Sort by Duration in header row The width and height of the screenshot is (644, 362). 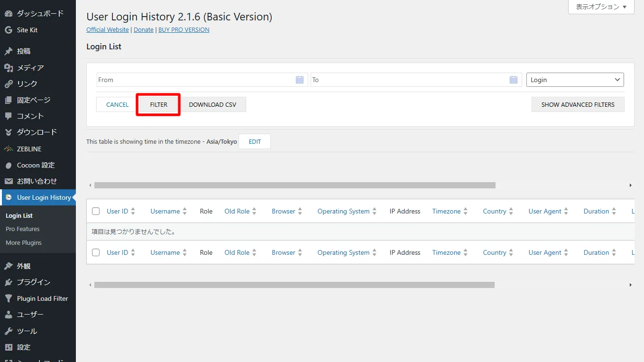600,211
